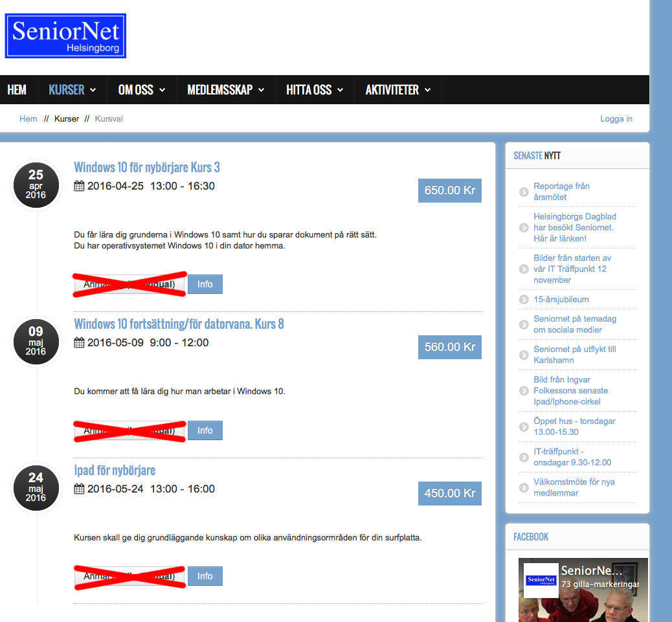Click the calendar icon beside 2016-05-09
Viewport: 672px width, 622px height.
79,342
